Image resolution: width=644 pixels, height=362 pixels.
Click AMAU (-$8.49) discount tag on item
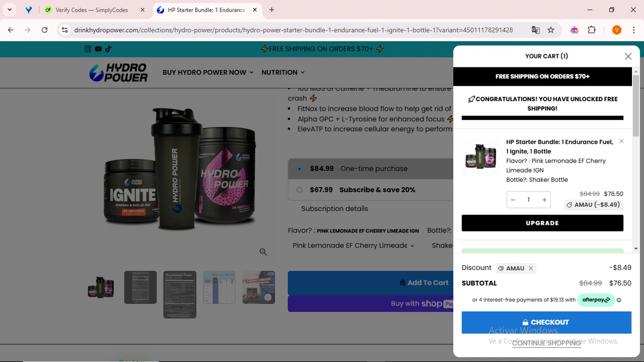(593, 205)
